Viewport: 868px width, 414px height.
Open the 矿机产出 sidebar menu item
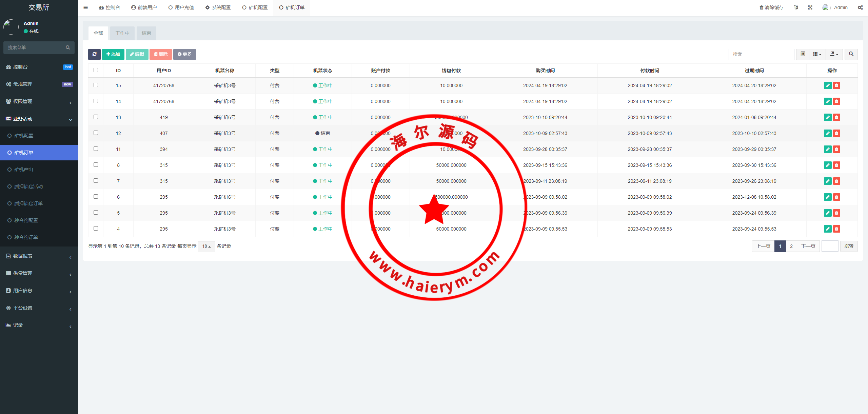24,170
